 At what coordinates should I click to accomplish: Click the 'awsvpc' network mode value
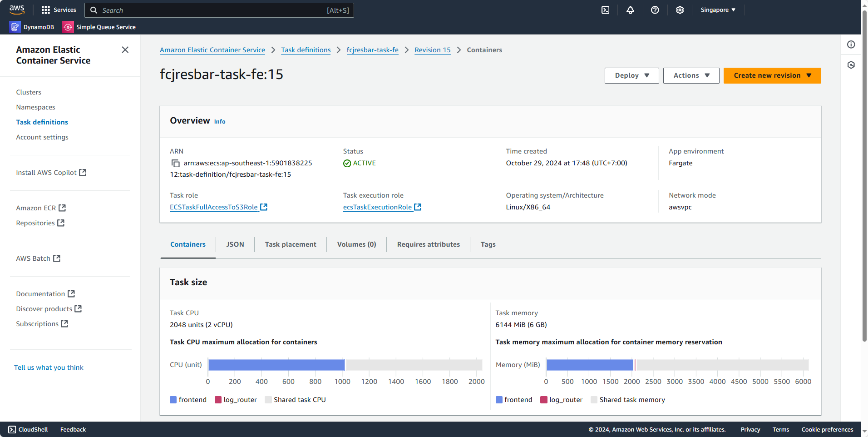coord(680,207)
